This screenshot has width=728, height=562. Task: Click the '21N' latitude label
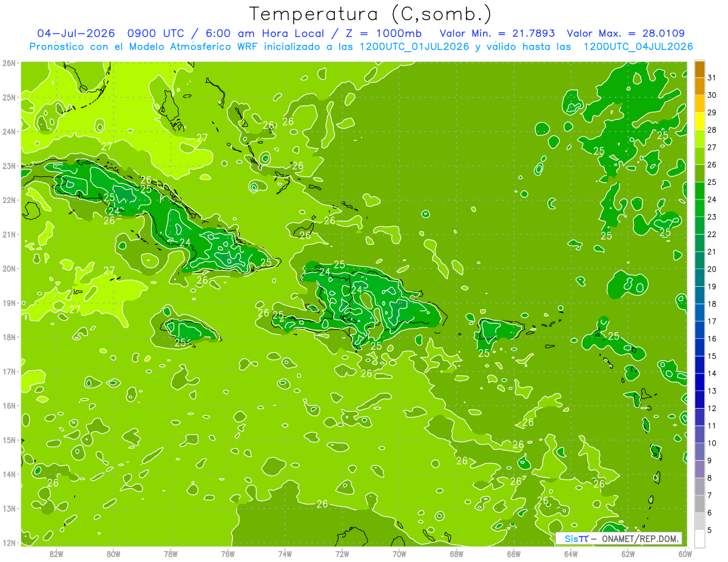point(9,234)
